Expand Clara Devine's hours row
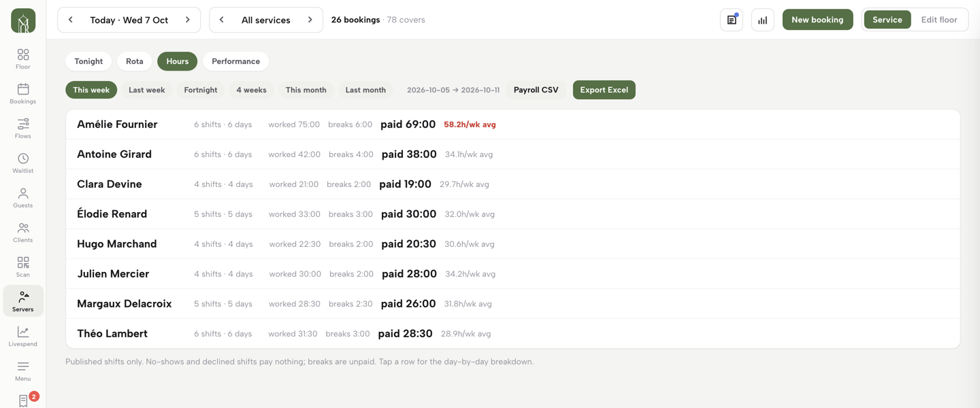980x408 pixels. coord(513,184)
